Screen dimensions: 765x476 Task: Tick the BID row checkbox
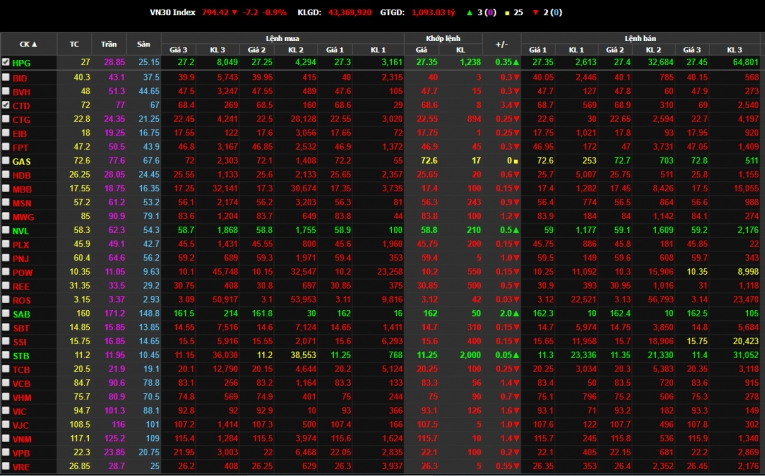tap(5, 77)
